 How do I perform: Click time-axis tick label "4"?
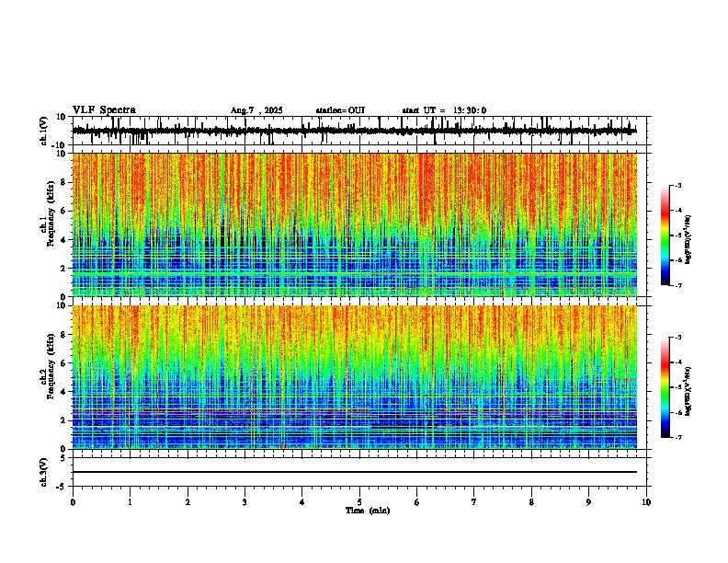[302, 502]
